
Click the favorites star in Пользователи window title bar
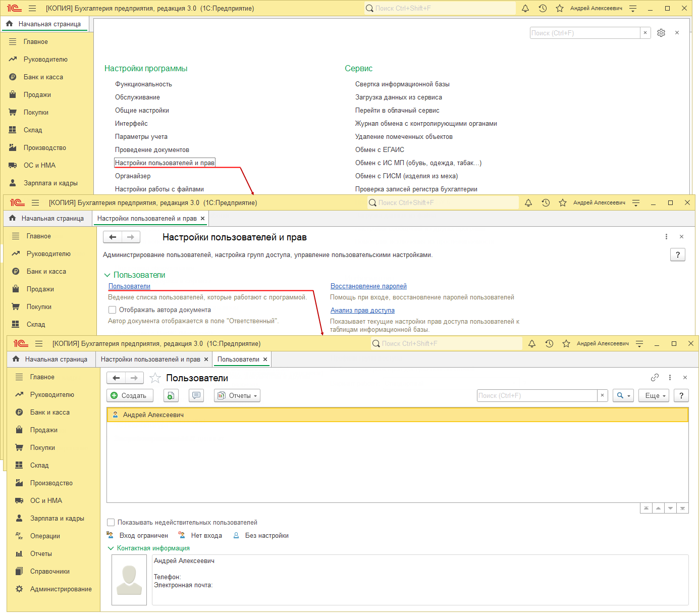pyautogui.click(x=566, y=344)
